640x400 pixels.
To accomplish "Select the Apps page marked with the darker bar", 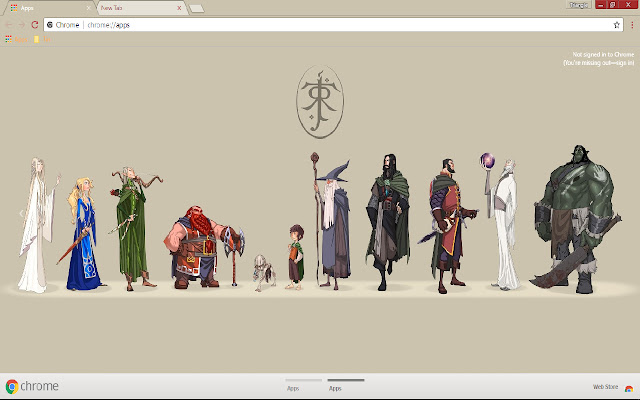I will tap(346, 385).
